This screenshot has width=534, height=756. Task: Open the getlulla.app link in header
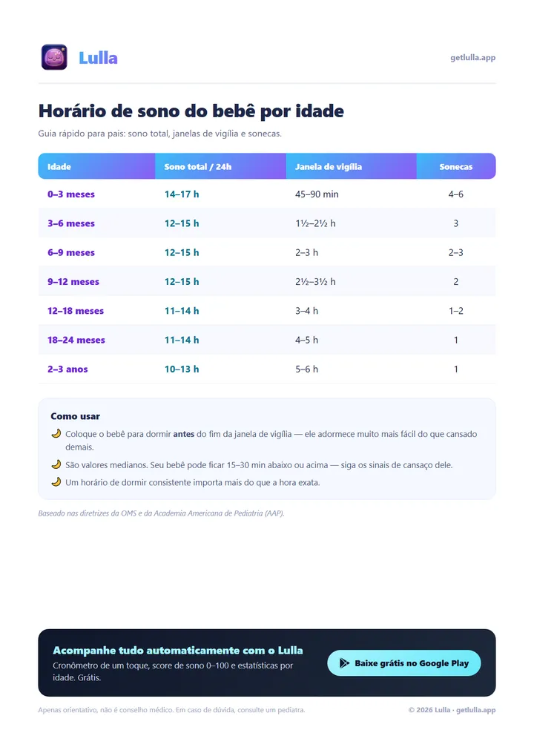coord(472,57)
